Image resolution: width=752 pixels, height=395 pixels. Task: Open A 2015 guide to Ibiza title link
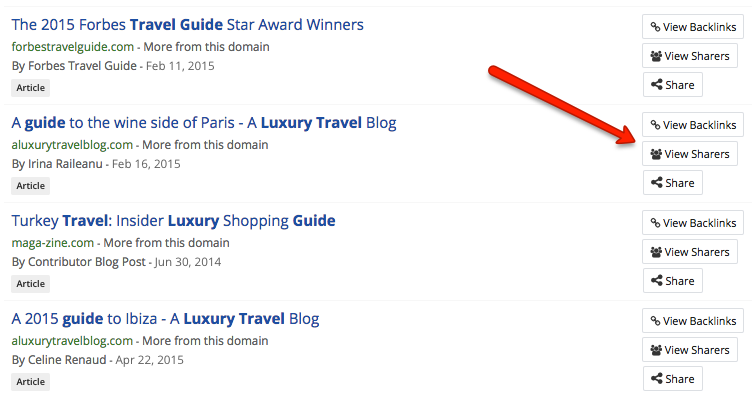coord(165,319)
